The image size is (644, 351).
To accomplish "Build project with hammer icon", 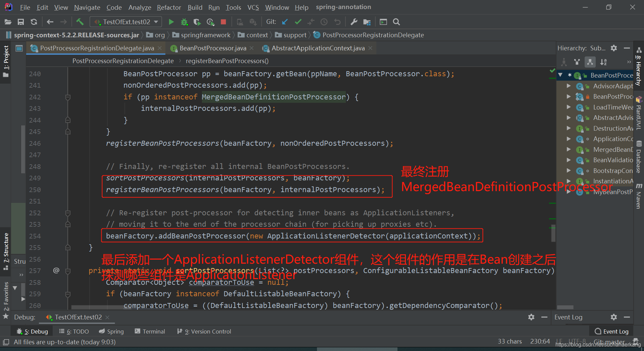I will coord(80,22).
